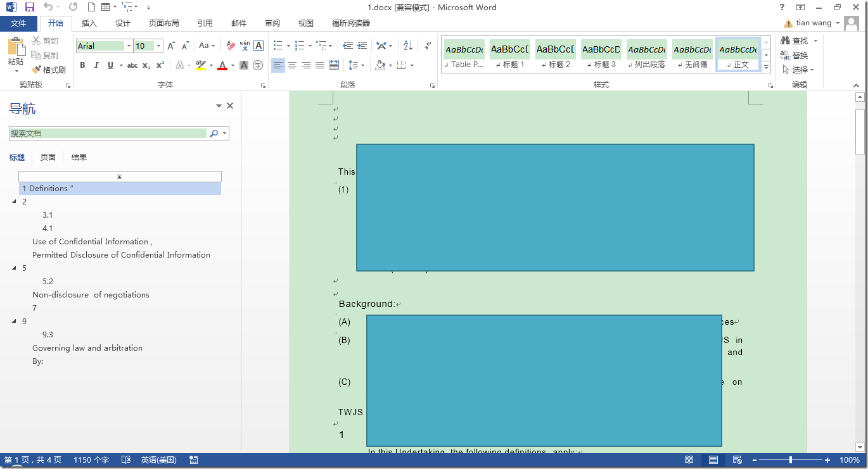Click the tian wang account name
Viewport: 868px width, 469px height.
point(814,23)
